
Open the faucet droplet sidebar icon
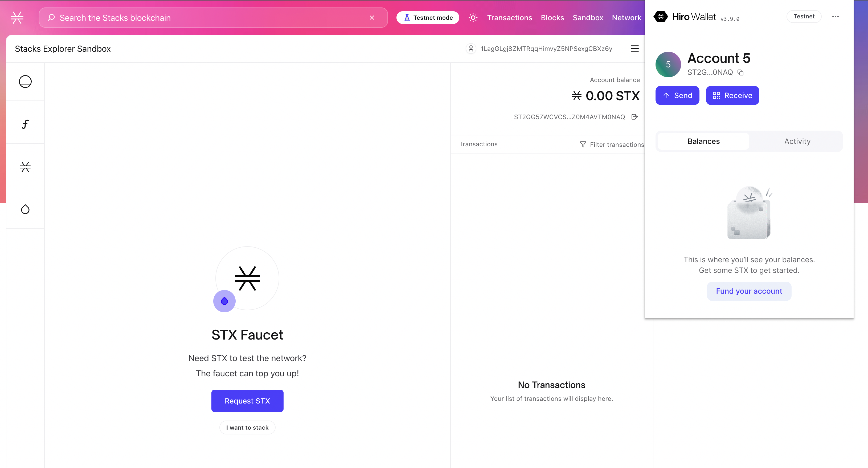(25, 209)
